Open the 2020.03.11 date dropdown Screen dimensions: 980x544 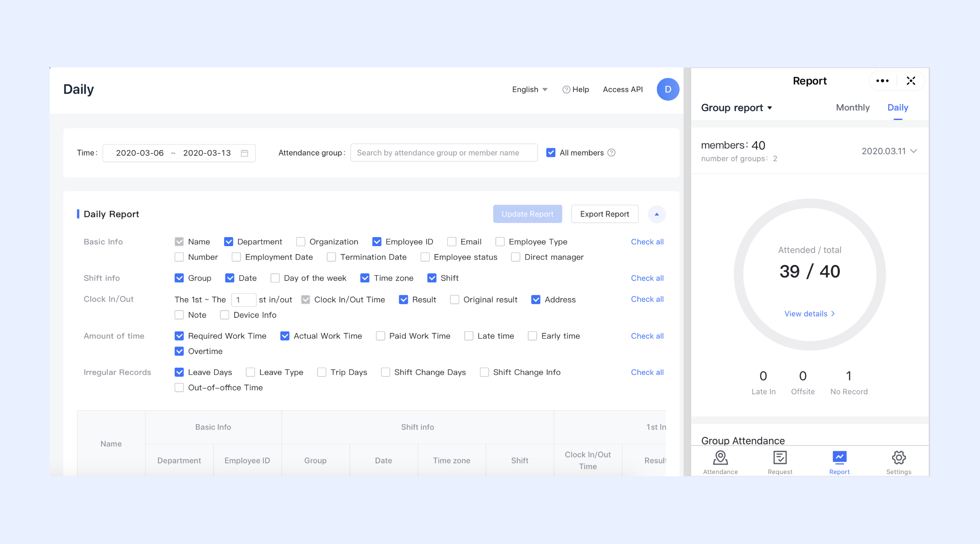click(x=889, y=151)
